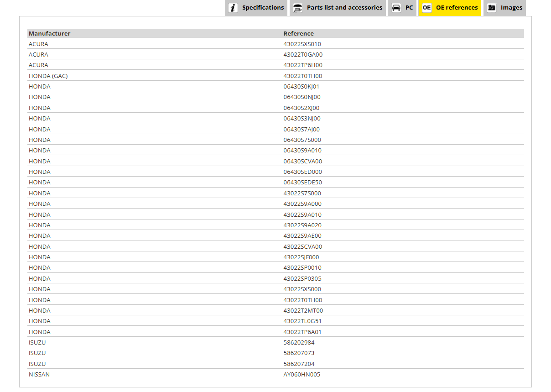Click the Reference column header
551x392 pixels.
[299, 33]
